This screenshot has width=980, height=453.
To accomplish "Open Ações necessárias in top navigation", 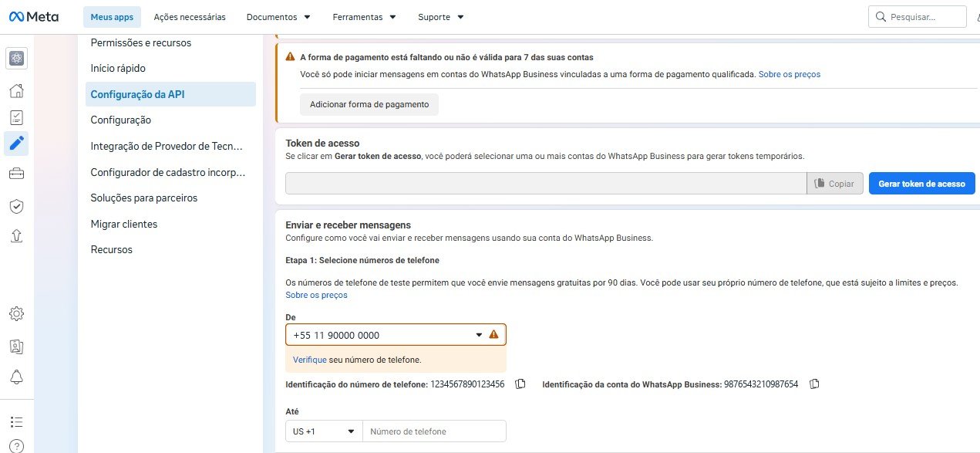I will coord(190,16).
